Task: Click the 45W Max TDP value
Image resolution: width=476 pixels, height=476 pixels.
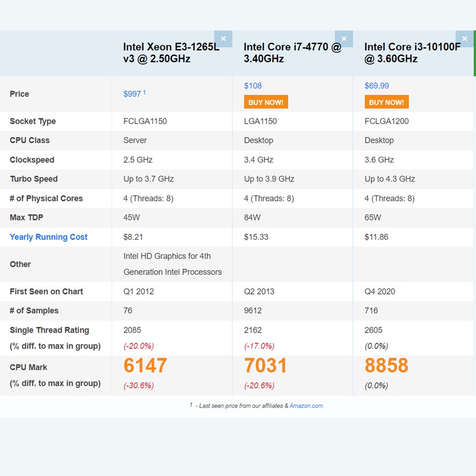Action: 132,218
